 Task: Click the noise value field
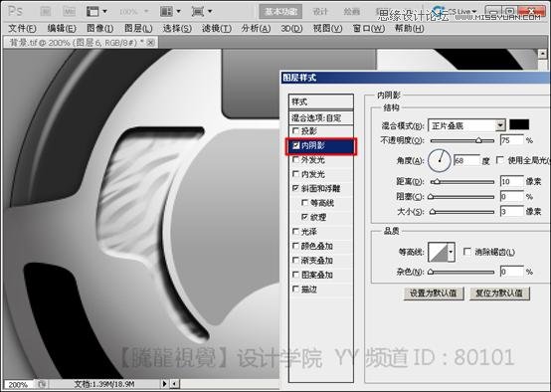pos(511,272)
